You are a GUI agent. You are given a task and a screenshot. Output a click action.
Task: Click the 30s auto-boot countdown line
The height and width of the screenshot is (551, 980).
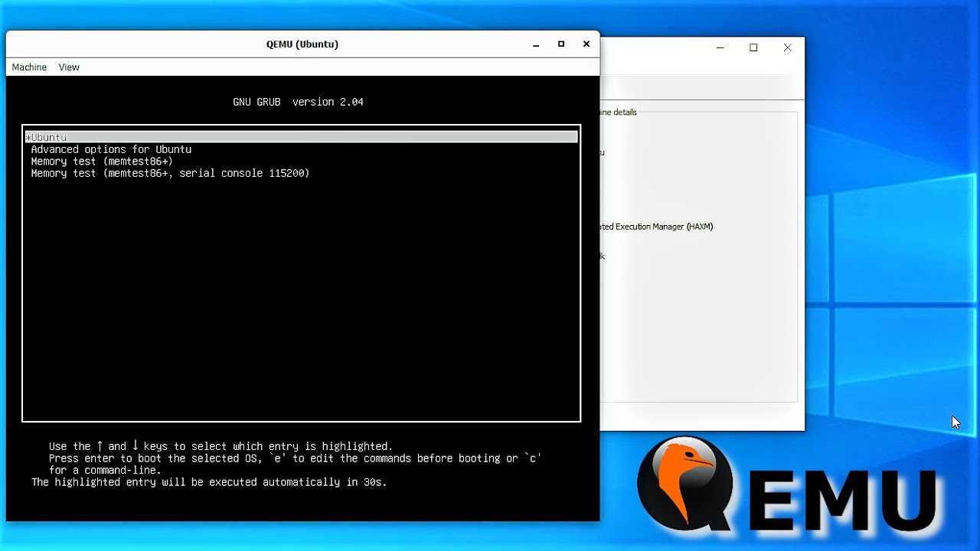(x=209, y=482)
